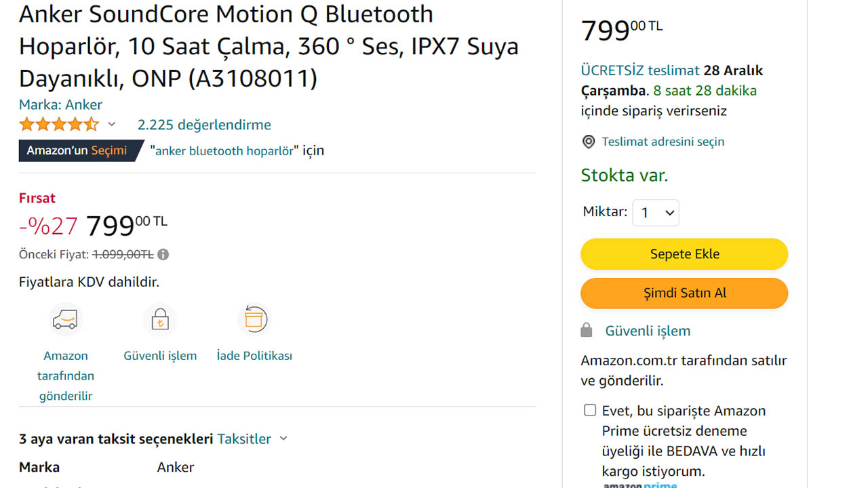
Task: Open the 2.225 değerlendirme reviews link
Action: (x=204, y=125)
